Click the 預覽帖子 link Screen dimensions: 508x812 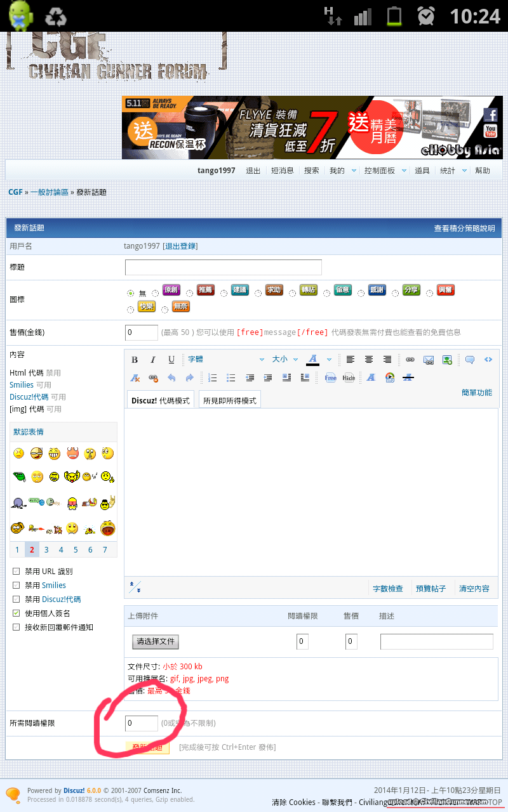pos(431,589)
